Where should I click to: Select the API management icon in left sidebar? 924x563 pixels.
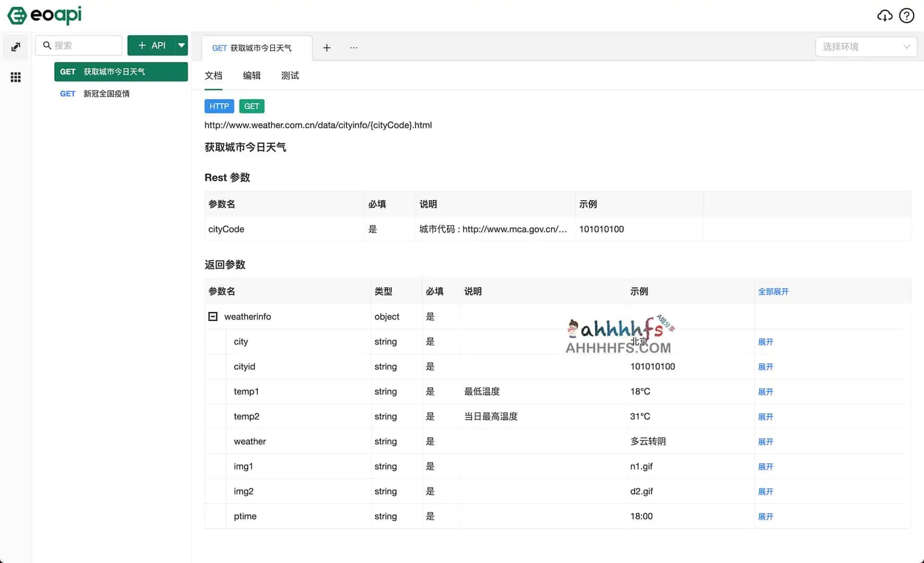pos(16,47)
